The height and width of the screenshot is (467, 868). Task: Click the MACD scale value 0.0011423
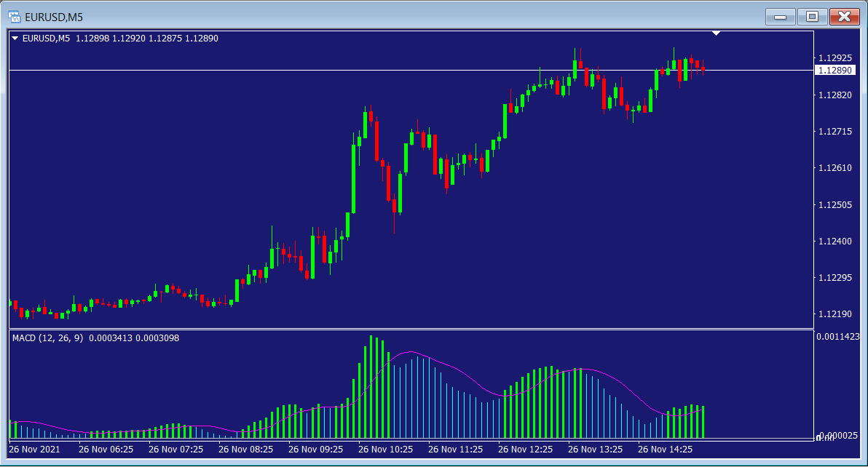coord(838,337)
